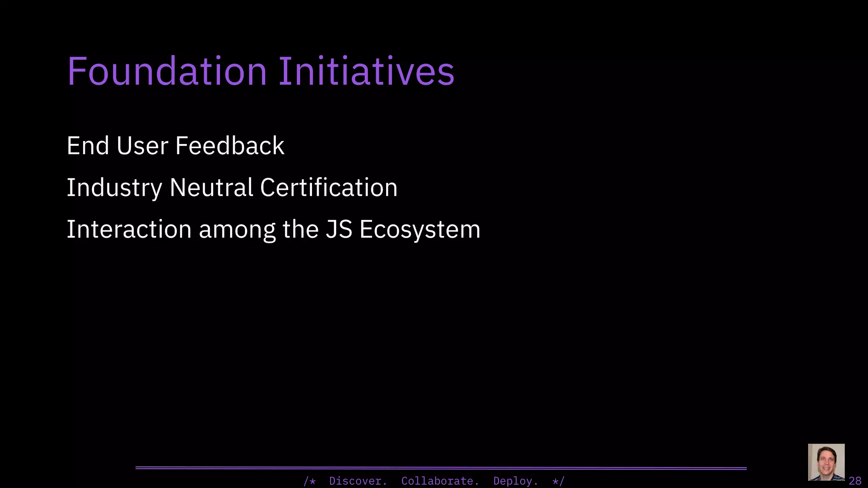This screenshot has height=488, width=868.
Task: Click the 'Initiatives' word in title
Action: tap(366, 71)
